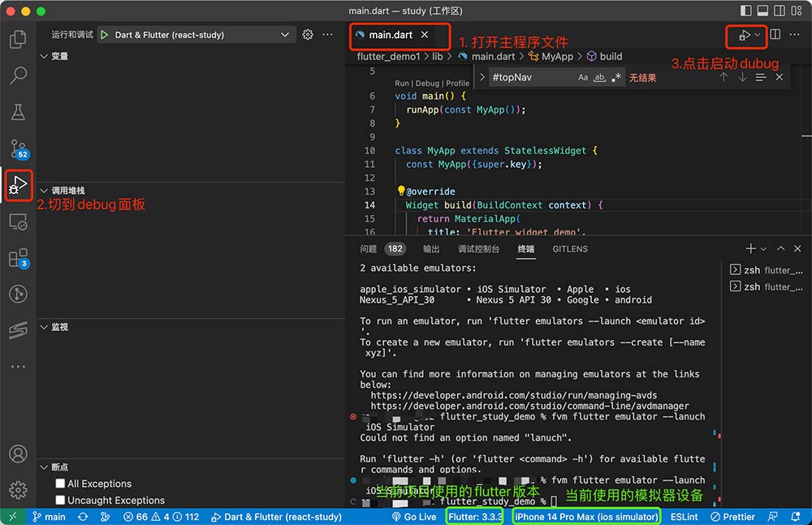
Task: Open the Testing flask icon
Action: 18,112
